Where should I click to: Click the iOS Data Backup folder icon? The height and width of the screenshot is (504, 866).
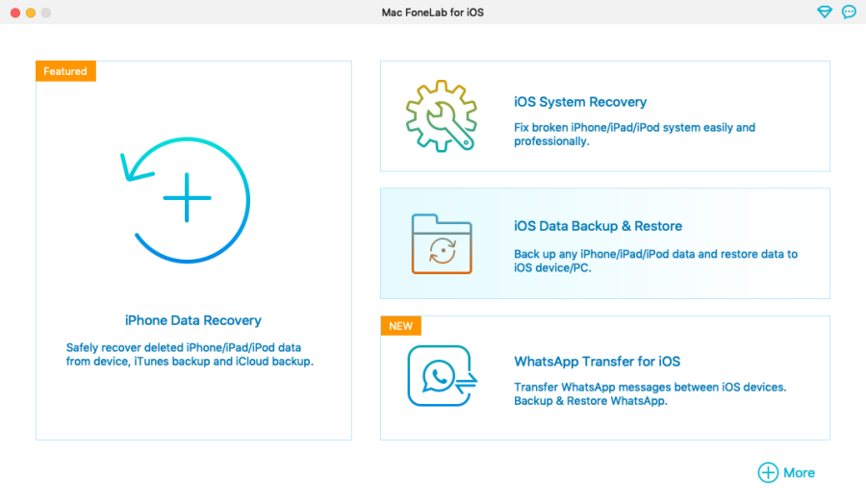pos(442,244)
